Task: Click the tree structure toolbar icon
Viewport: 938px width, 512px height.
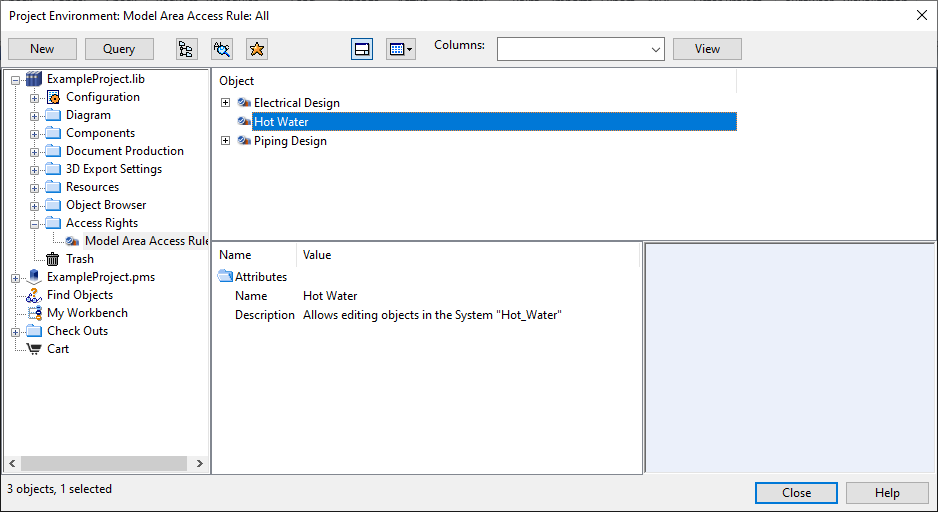Action: tap(186, 49)
